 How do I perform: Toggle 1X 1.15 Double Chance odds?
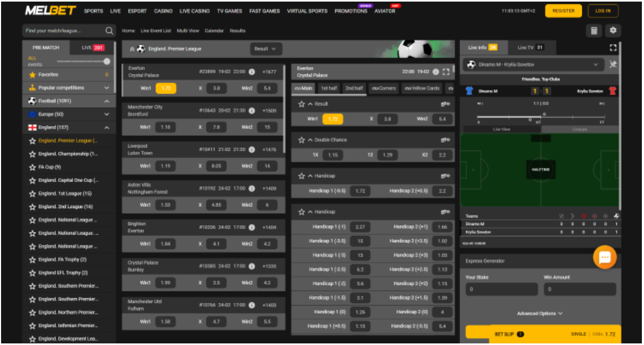(333, 155)
